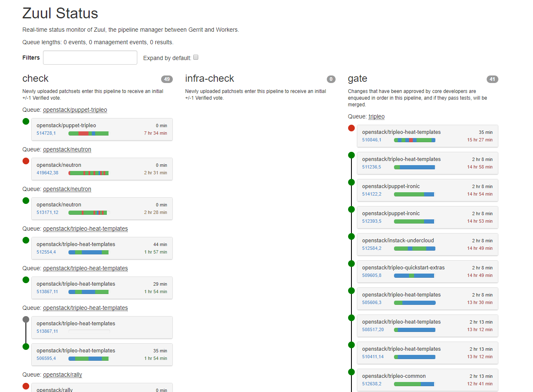Open change link 512638,2
Viewport: 533px width, 392px height.
[371, 384]
